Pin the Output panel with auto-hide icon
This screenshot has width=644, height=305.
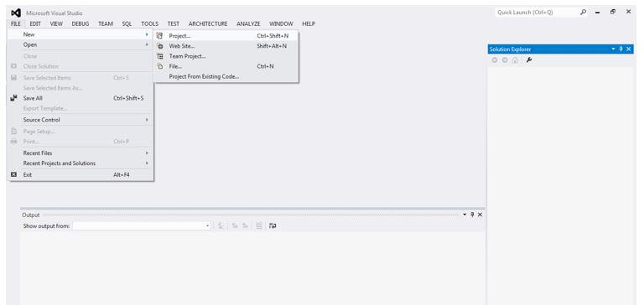[472, 215]
